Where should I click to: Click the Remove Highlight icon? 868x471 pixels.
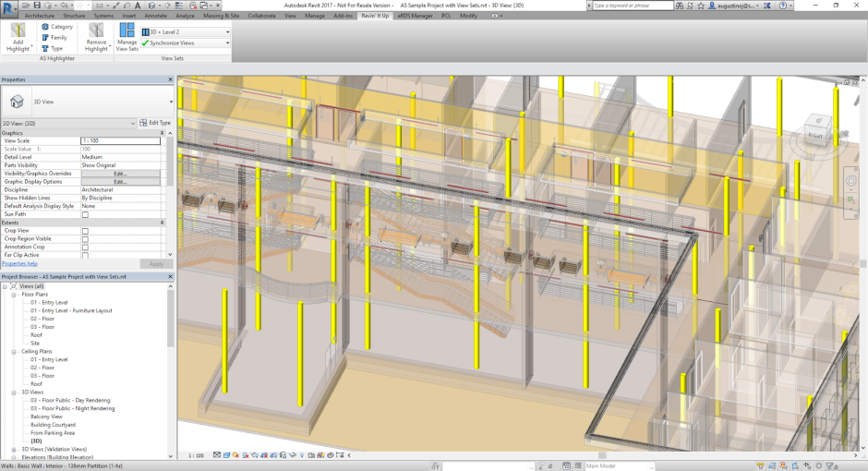96,31
